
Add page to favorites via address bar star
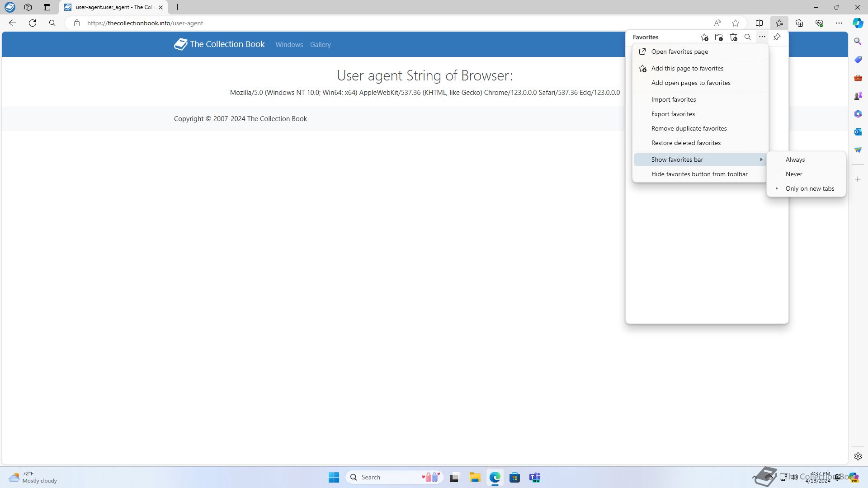[736, 23]
